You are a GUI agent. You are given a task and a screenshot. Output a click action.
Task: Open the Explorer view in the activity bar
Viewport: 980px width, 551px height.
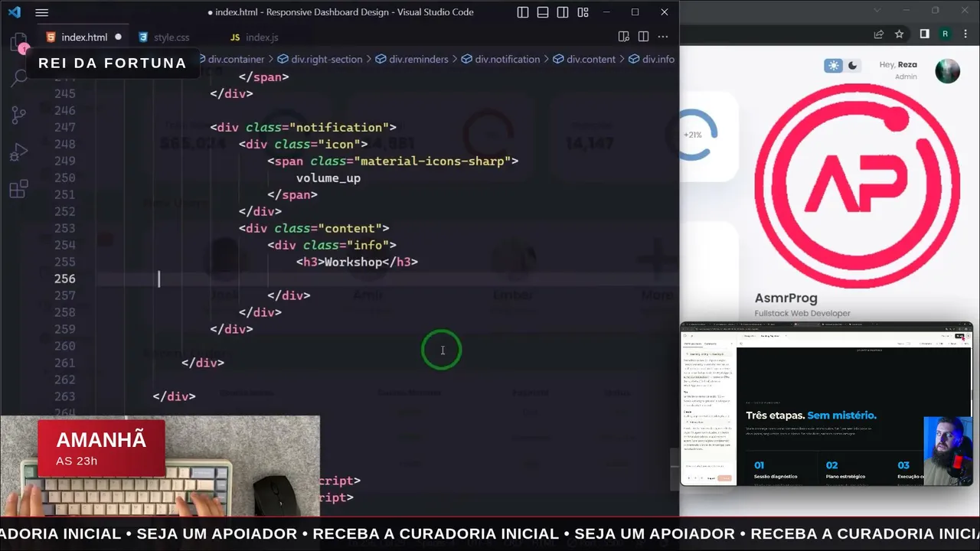pos(18,43)
